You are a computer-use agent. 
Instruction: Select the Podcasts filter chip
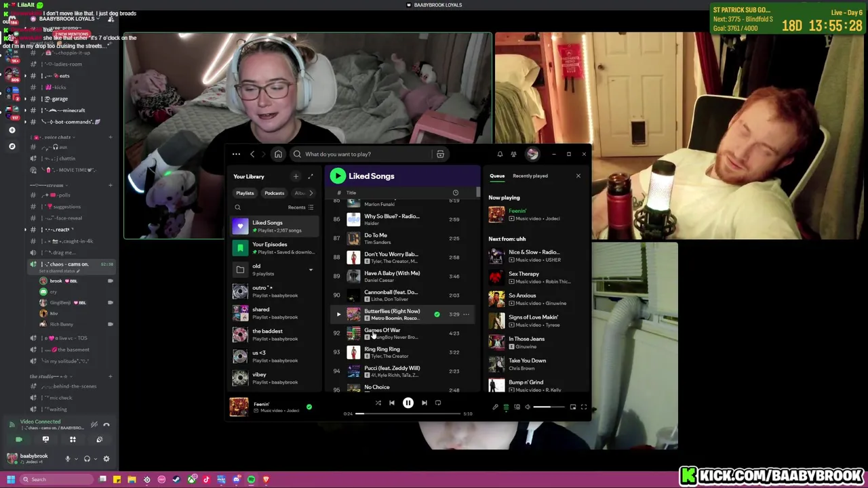click(274, 193)
